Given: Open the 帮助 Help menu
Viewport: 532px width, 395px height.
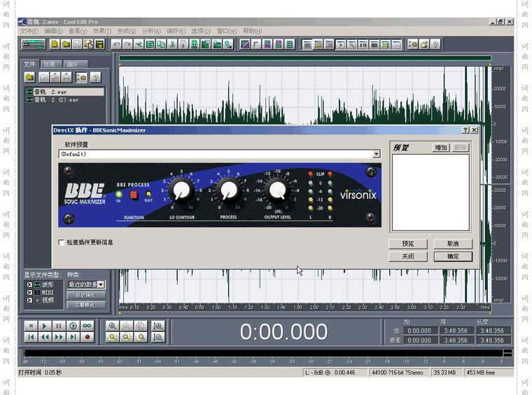Looking at the screenshot, I should [252, 32].
